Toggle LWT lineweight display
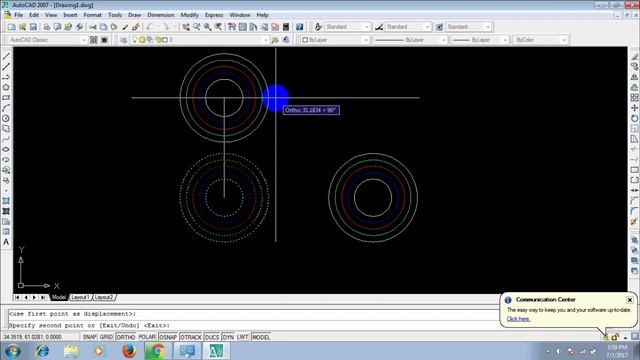The width and height of the screenshot is (640, 360). click(x=242, y=337)
